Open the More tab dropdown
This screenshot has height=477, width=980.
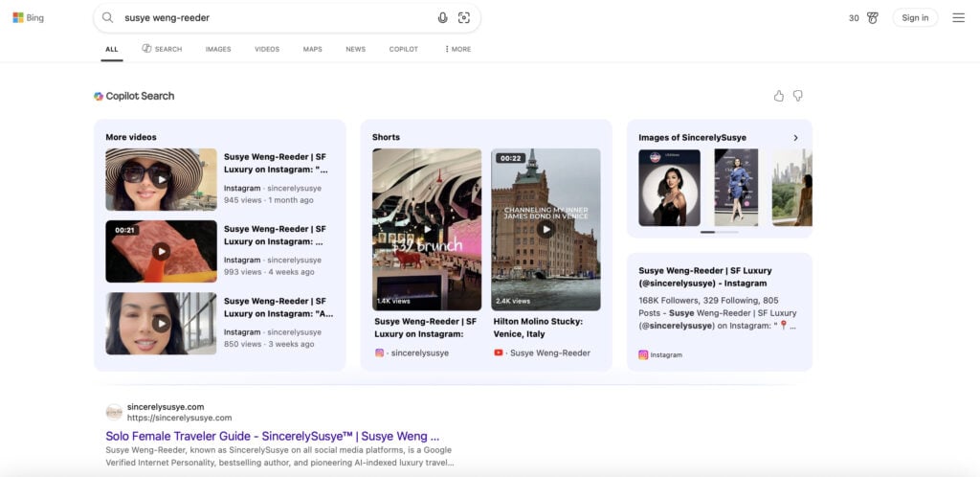tap(457, 49)
